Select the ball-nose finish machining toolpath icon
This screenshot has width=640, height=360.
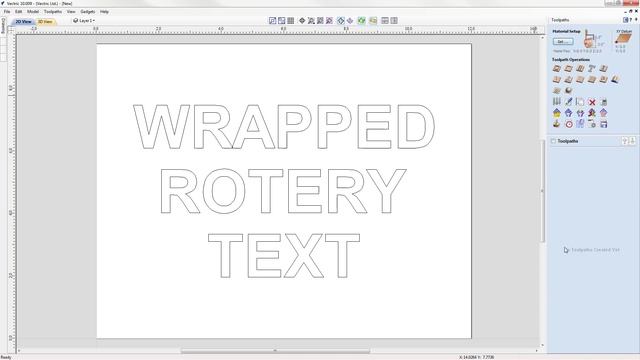(x=569, y=91)
